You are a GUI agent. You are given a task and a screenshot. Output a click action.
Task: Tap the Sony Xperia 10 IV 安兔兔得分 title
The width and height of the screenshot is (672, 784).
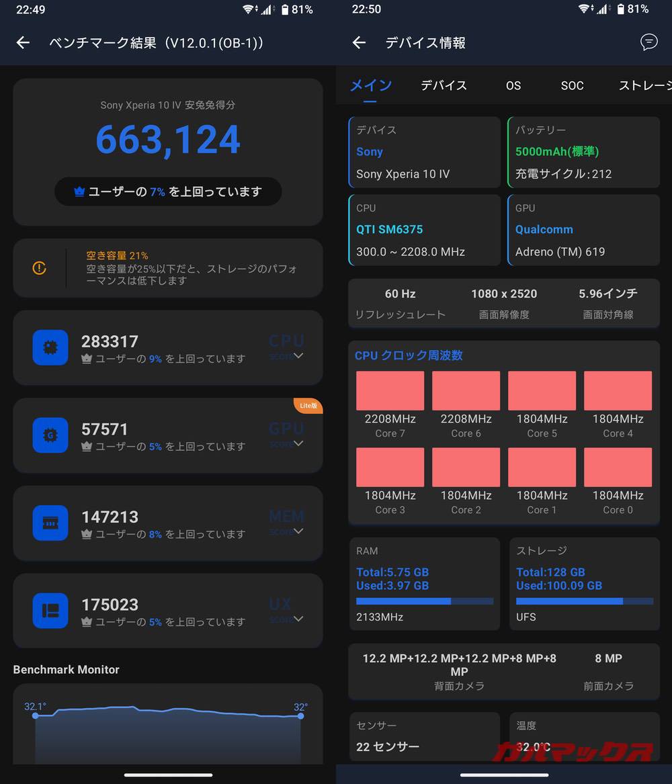click(x=167, y=105)
